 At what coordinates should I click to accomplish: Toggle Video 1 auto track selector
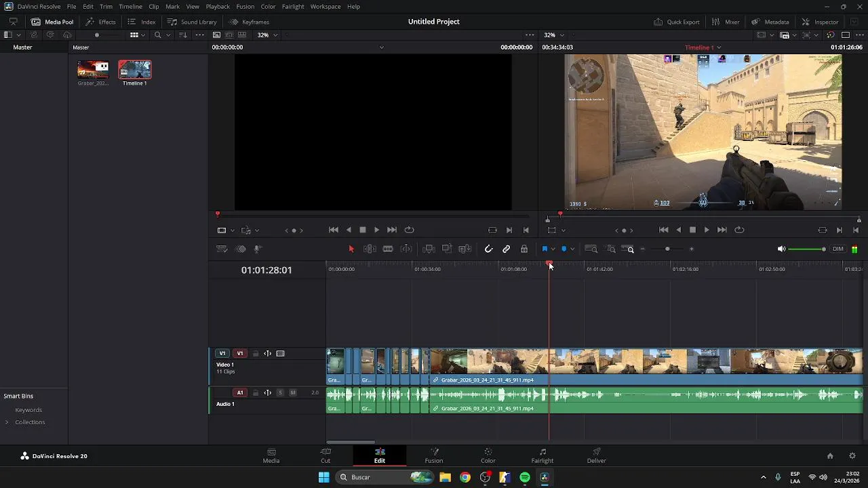pos(268,354)
